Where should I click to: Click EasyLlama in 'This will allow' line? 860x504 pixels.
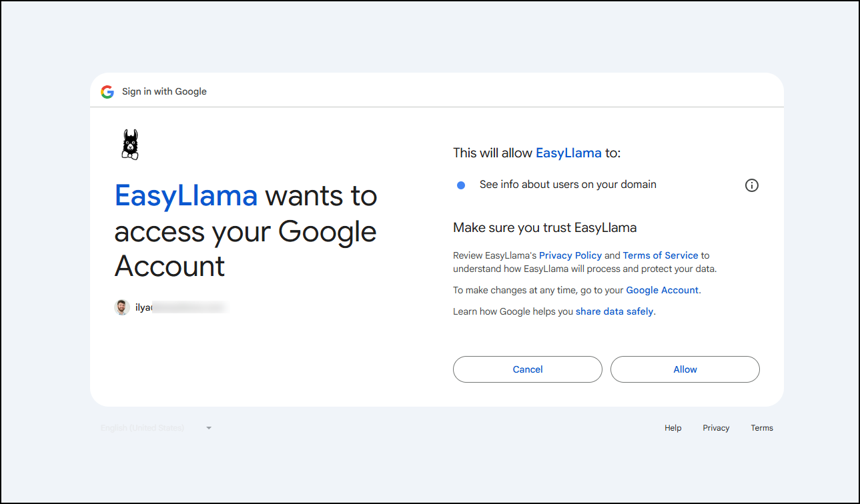(x=568, y=153)
